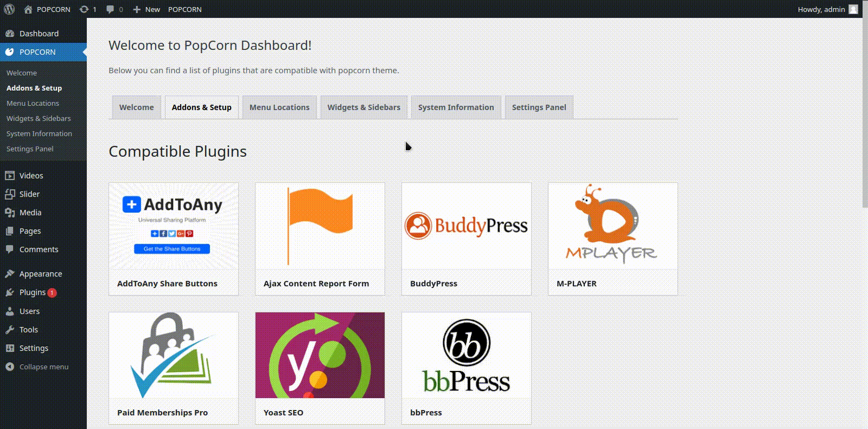Open System Information sidebar submenu

[39, 134]
